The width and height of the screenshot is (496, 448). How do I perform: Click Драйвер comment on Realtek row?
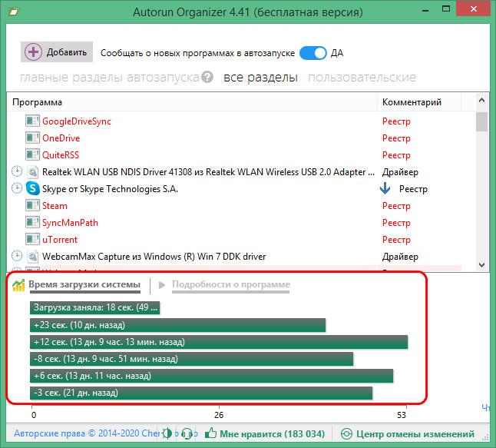[400, 172]
